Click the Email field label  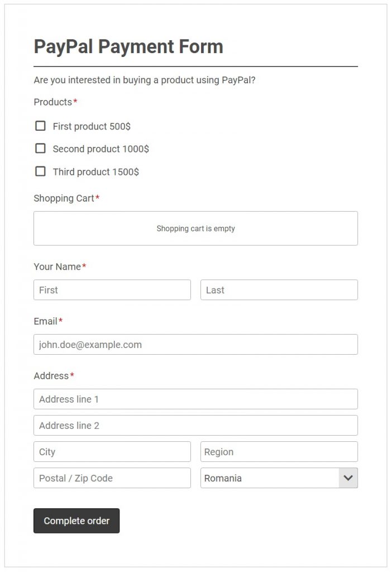coord(45,322)
